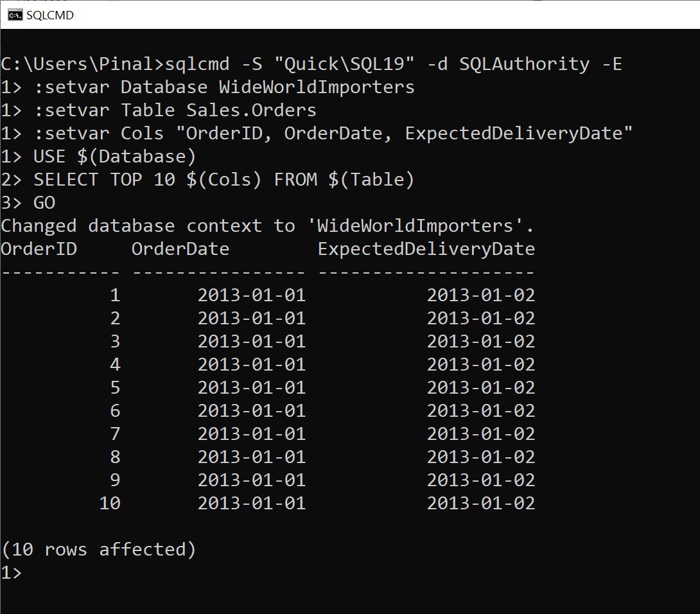Click the setvar Database WideWorldImporters line
The image size is (700, 614).
point(207,87)
